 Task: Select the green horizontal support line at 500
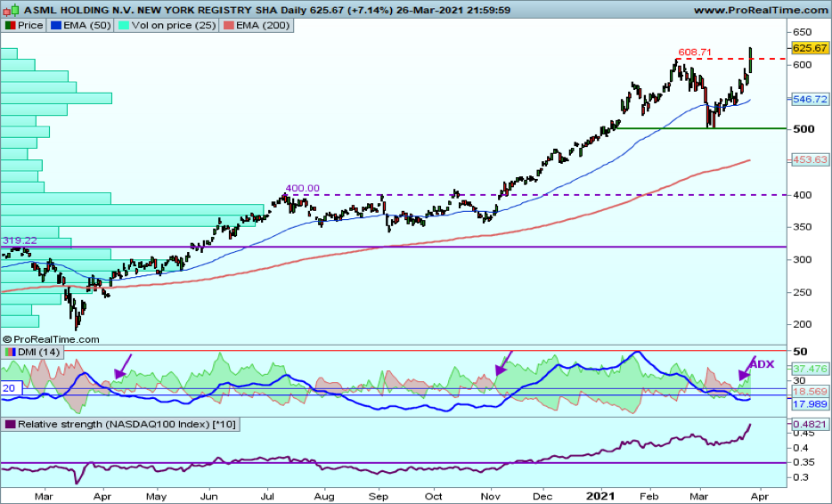click(700, 128)
